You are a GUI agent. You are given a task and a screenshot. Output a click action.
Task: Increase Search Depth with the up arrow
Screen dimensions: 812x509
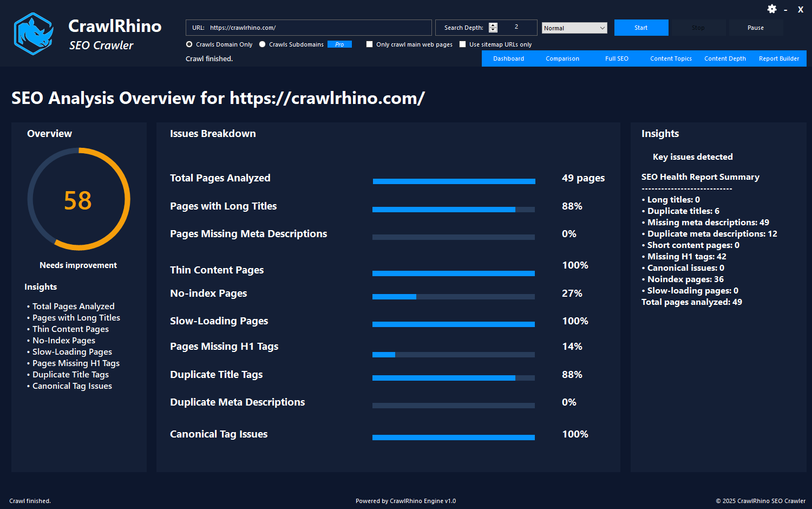[493, 24]
